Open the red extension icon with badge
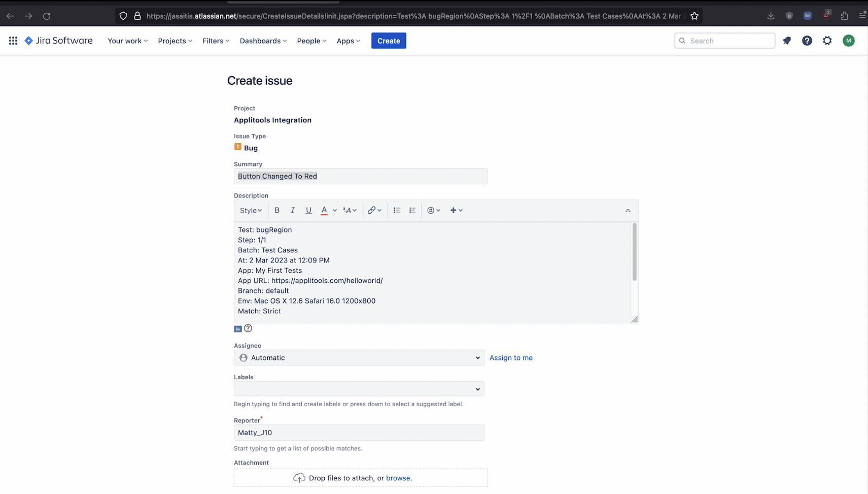Image resolution: width=868 pixels, height=494 pixels. [826, 15]
